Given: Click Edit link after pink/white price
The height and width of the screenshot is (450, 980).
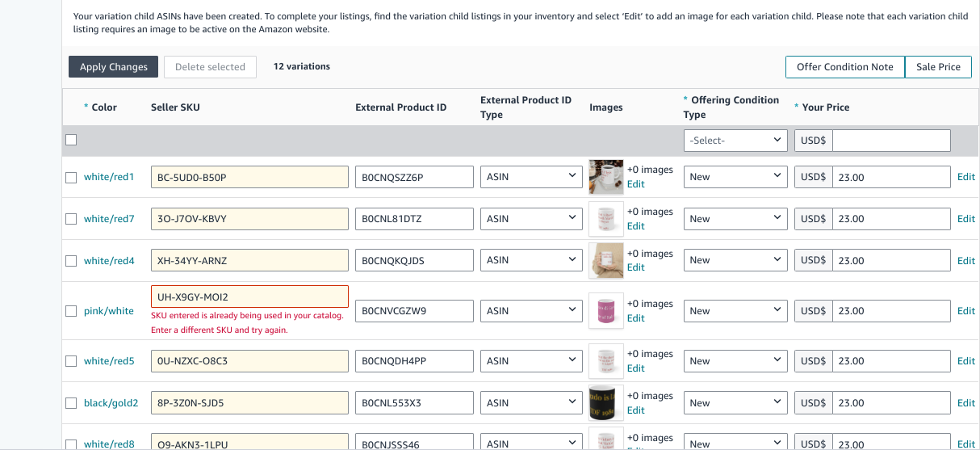Looking at the screenshot, I should 966,311.
